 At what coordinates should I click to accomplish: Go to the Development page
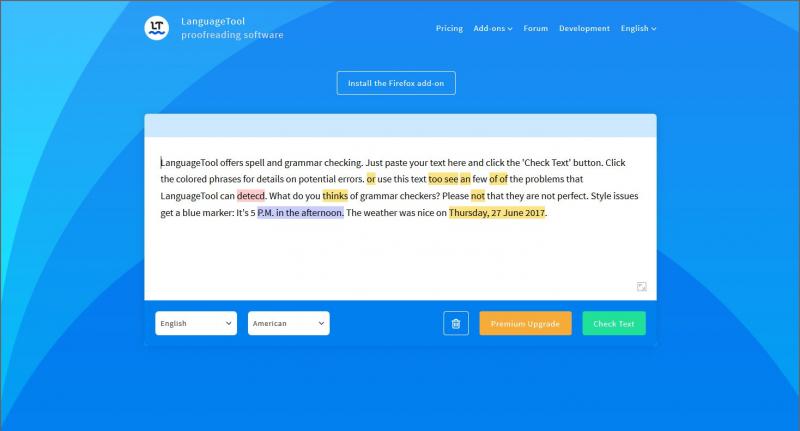click(584, 29)
